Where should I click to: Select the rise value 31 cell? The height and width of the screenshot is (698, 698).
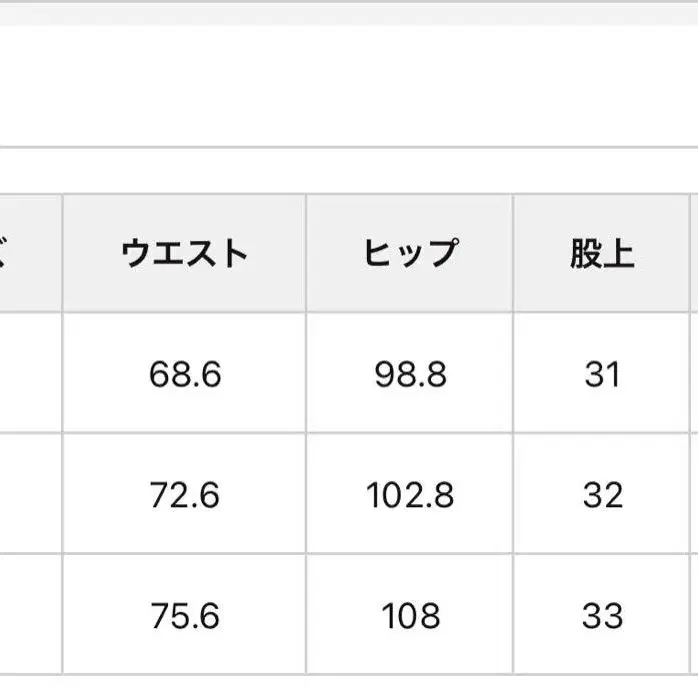point(602,374)
